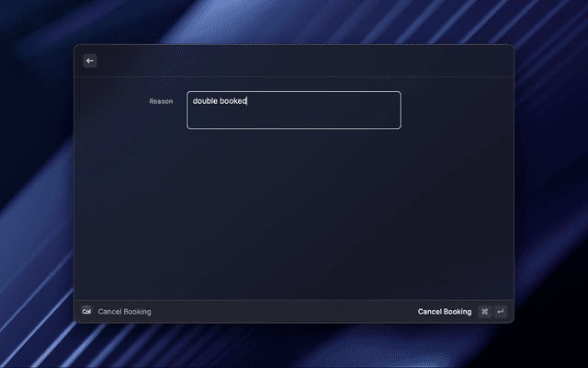
Task: Click the ⌘ shortcut keycap beside Cancel Booking
Action: pyautogui.click(x=484, y=312)
